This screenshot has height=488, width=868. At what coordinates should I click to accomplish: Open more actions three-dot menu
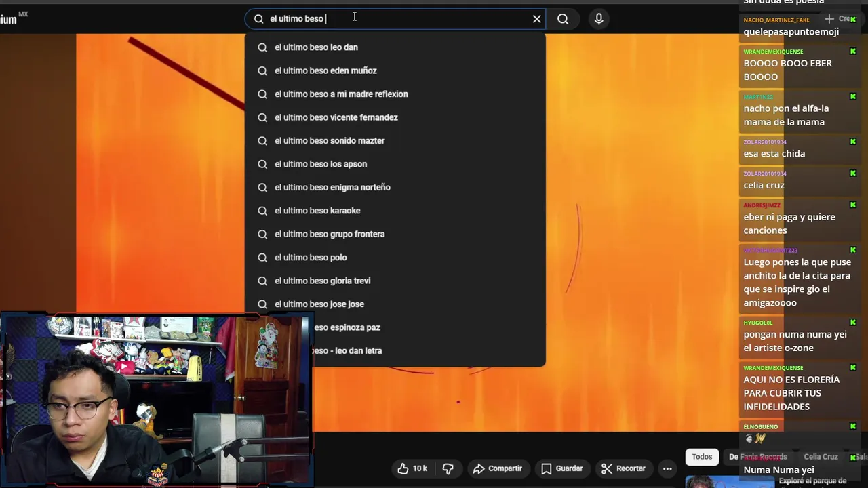tap(667, 468)
